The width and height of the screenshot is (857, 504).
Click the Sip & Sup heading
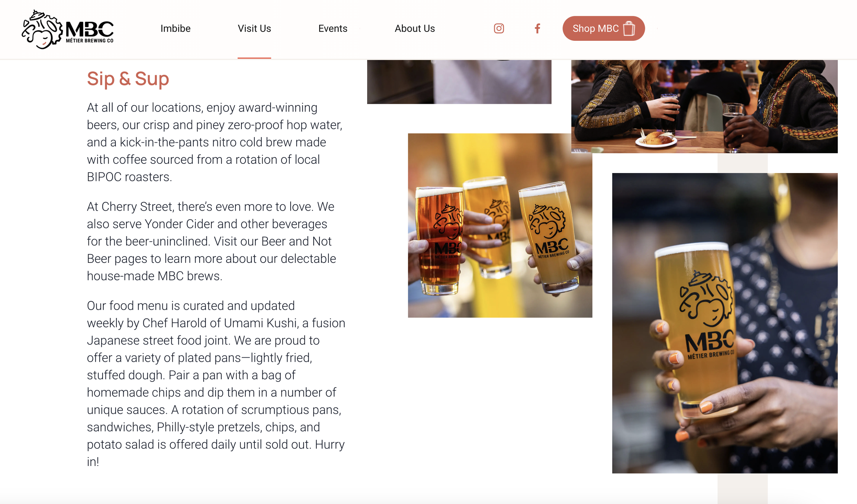(128, 79)
